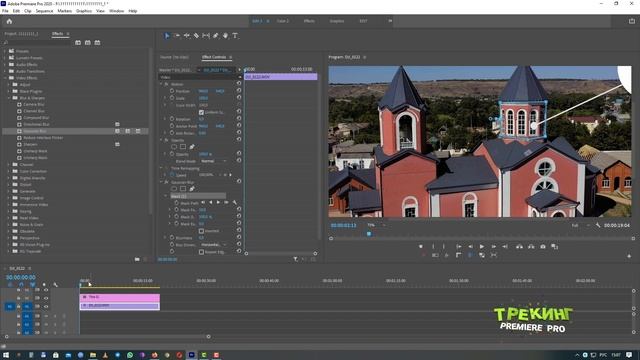The width and height of the screenshot is (640, 360).
Task: Add marker in Program monitor
Action: (x=421, y=247)
